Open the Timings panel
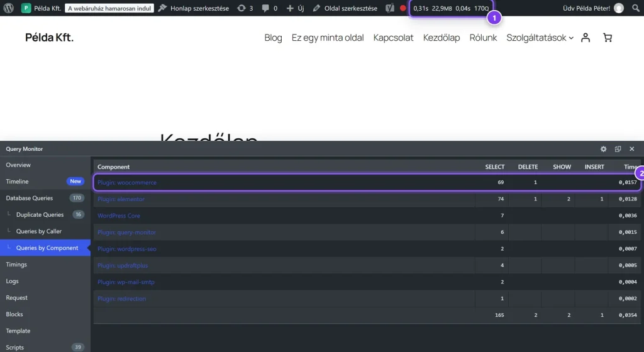The height and width of the screenshot is (352, 644). [x=45, y=265]
